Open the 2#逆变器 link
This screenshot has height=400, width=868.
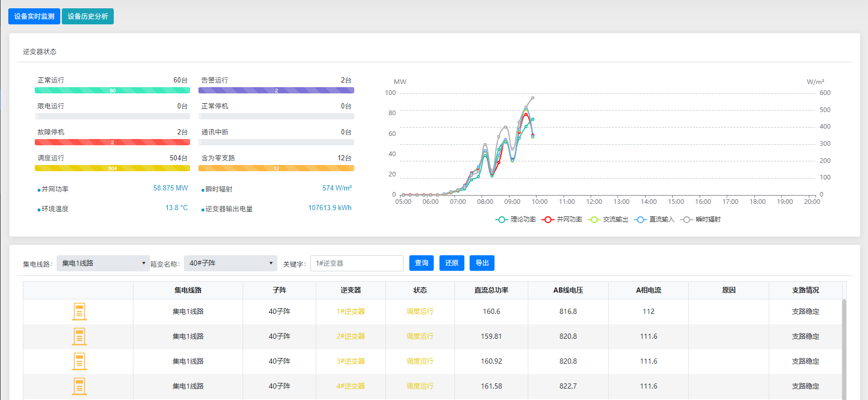[x=351, y=336]
